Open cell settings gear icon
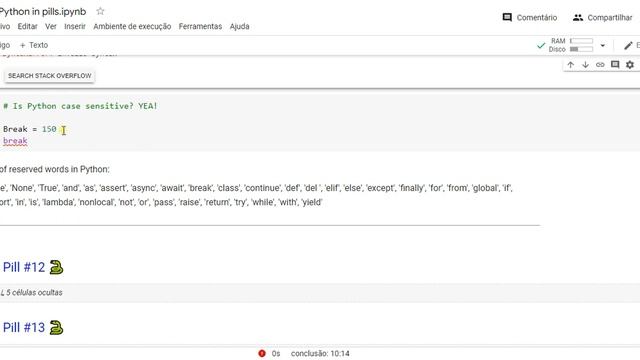640x360 pixels. tap(630, 64)
